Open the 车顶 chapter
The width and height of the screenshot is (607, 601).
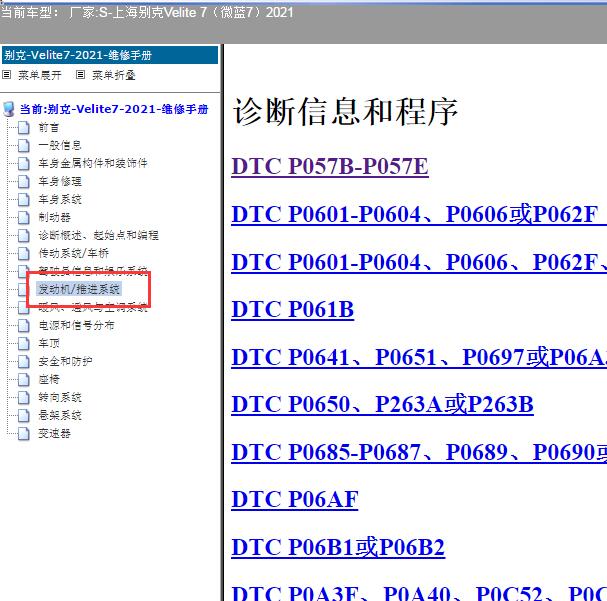[48, 343]
